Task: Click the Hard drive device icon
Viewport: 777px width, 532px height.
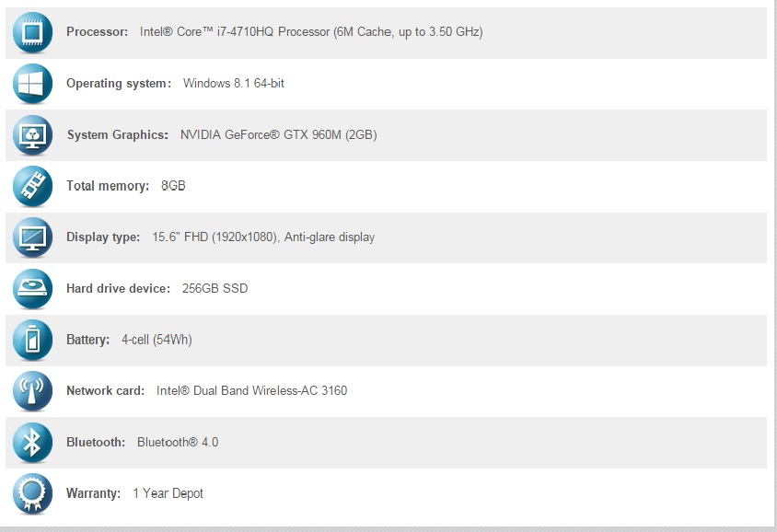Action: [x=33, y=288]
